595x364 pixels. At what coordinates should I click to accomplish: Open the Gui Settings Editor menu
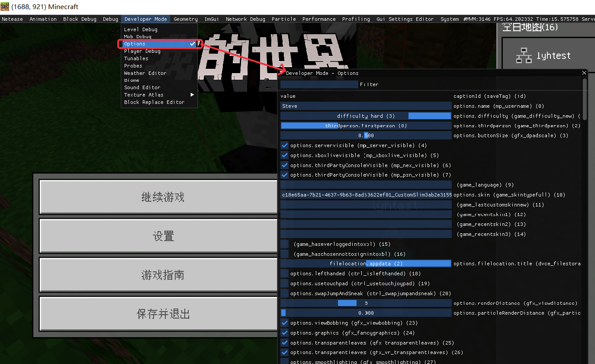pos(405,19)
